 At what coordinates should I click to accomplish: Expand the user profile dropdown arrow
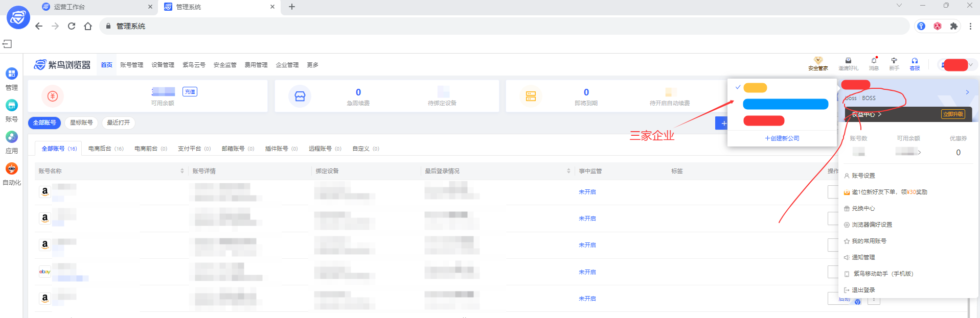[x=971, y=65]
